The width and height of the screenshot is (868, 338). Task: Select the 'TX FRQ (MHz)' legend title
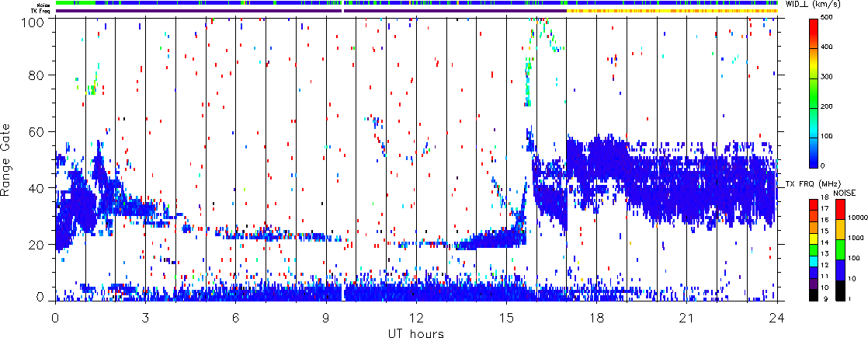pyautogui.click(x=813, y=184)
